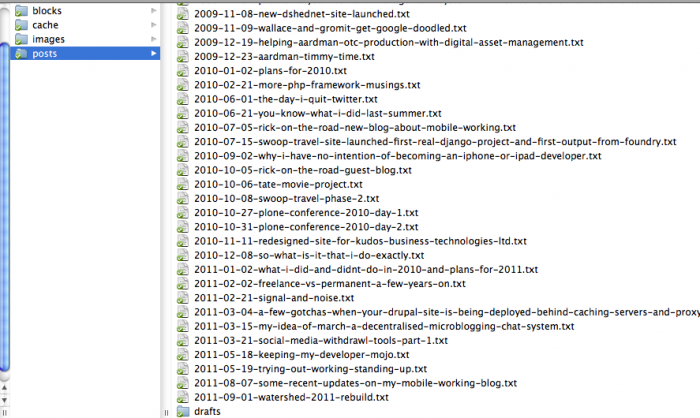The width and height of the screenshot is (700, 418).
Task: Select 2010-07-15-swoop-travel-site-launched file name
Action: tap(435, 142)
